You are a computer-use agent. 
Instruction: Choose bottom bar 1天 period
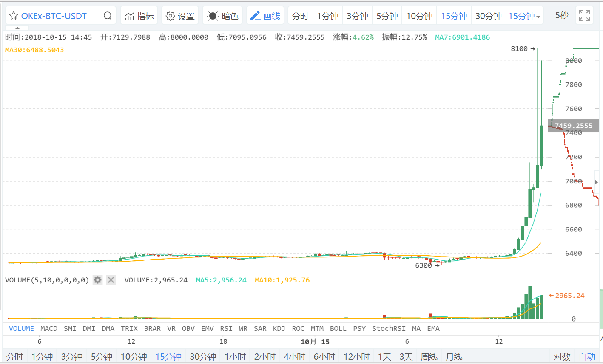tap(385, 357)
